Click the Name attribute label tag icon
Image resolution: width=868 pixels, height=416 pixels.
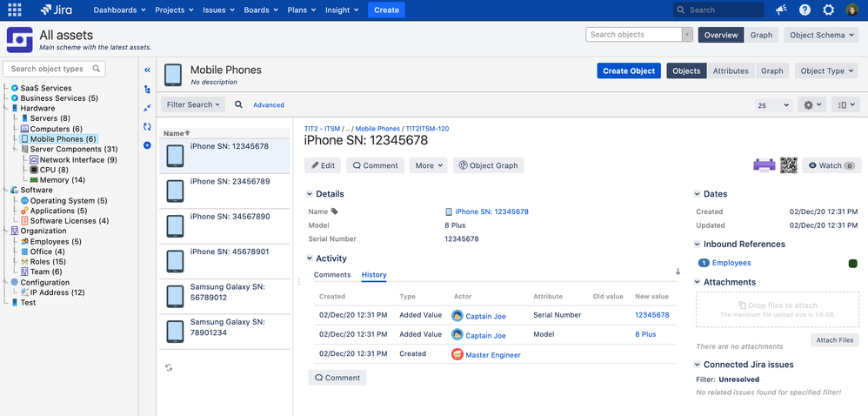point(334,211)
